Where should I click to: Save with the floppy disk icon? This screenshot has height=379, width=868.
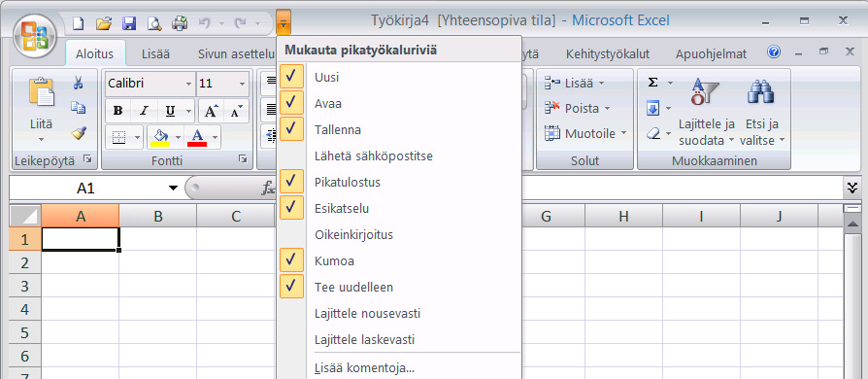(x=129, y=23)
